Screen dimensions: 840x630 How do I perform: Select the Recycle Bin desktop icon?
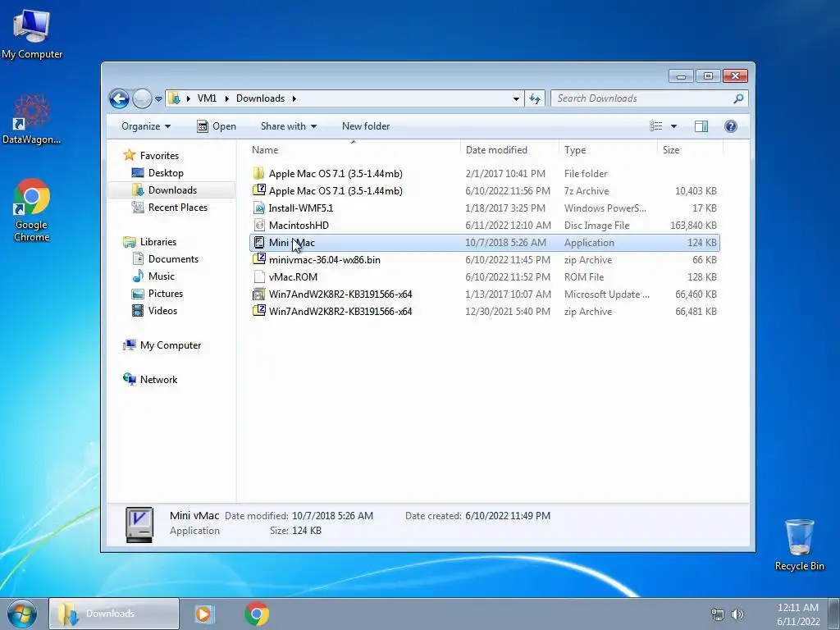coord(799,545)
